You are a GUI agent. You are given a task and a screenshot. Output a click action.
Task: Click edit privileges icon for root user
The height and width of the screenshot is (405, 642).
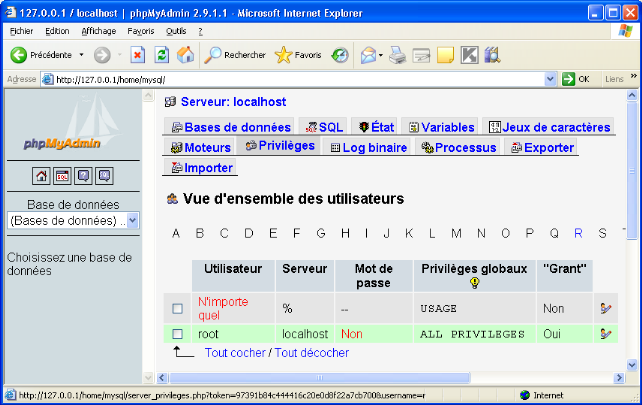605,334
